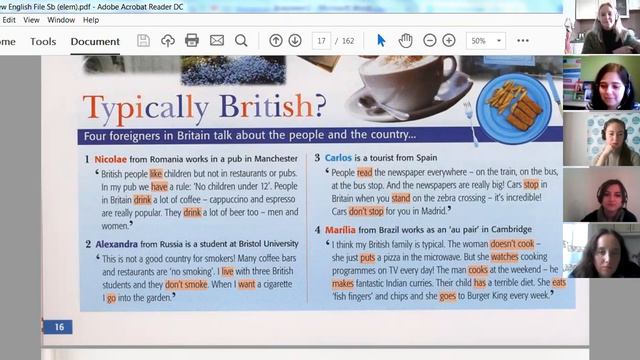This screenshot has height=360, width=640.
Task: Send file by email envelope icon
Action: [x=217, y=40]
